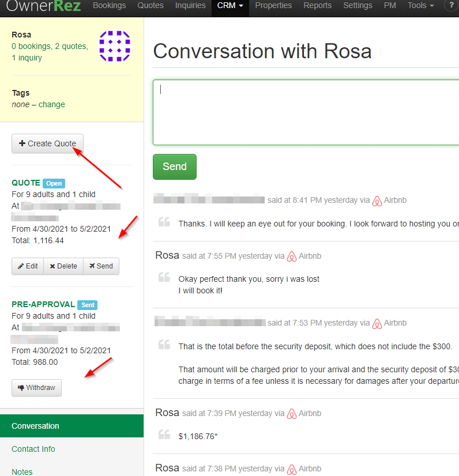
Task: Open Reports from the top navigation
Action: pos(318,5)
